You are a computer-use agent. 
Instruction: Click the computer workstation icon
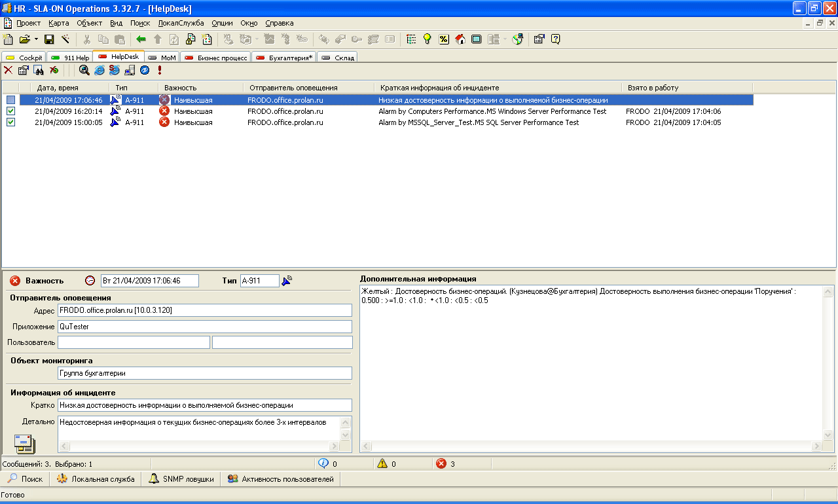[130, 70]
